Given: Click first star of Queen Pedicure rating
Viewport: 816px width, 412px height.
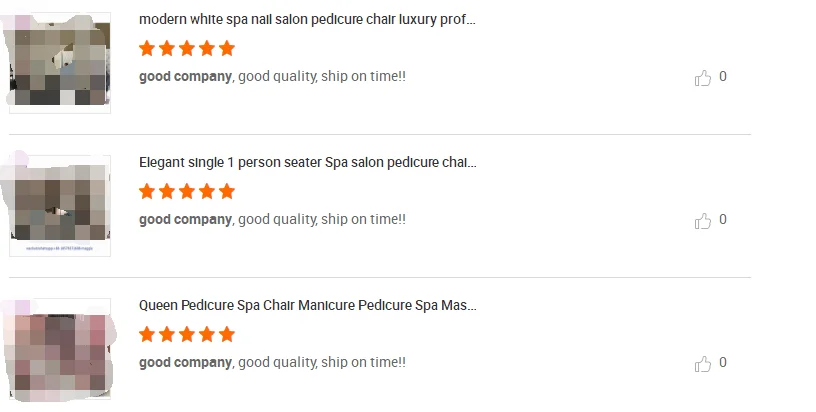Looking at the screenshot, I should (147, 334).
